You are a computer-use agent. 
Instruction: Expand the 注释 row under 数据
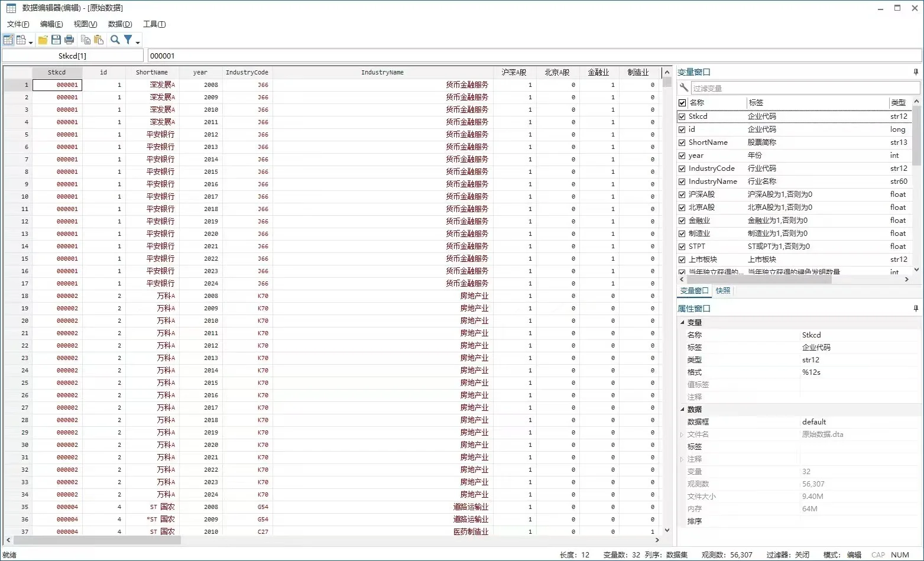point(682,459)
